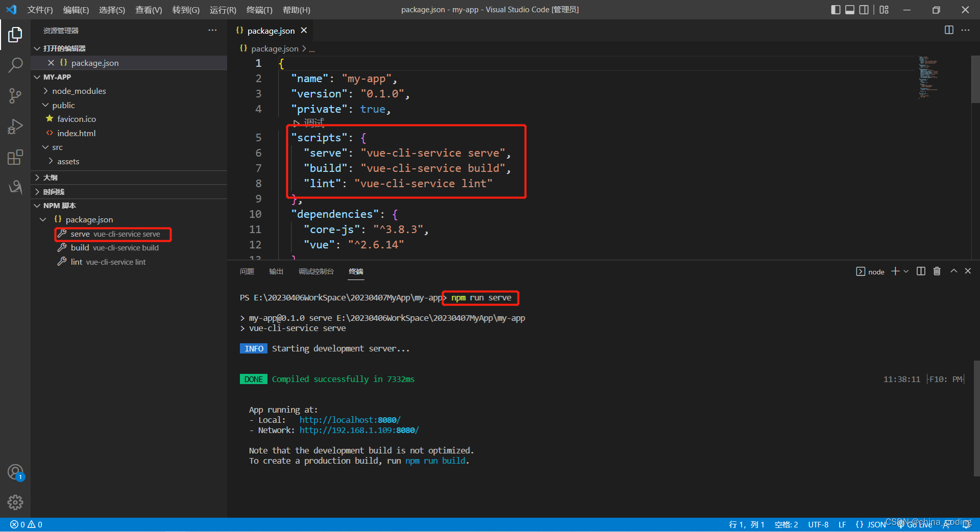Maximize the terminal panel size

coord(953,271)
